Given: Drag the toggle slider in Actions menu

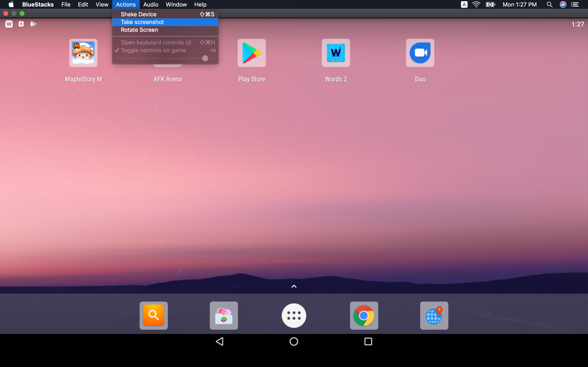Looking at the screenshot, I should (205, 58).
